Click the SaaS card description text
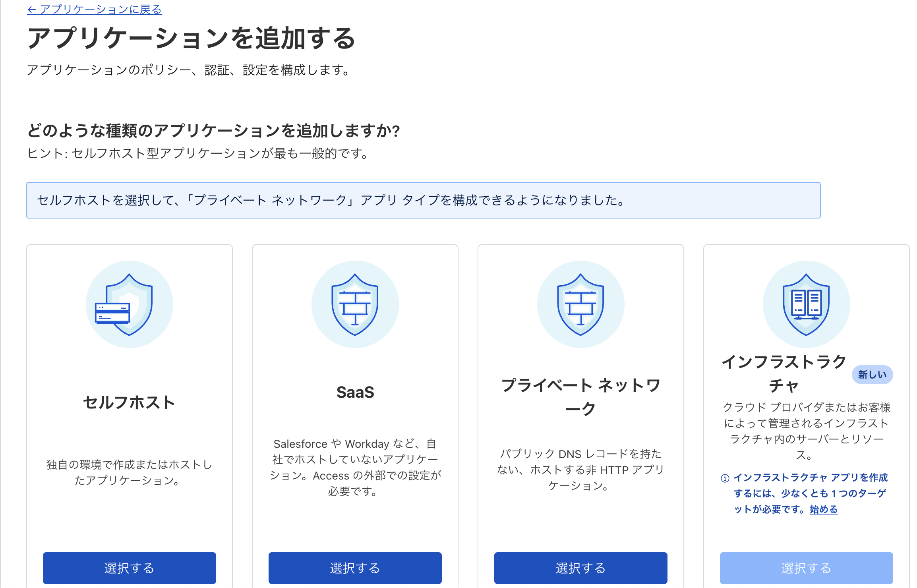Image resolution: width=917 pixels, height=588 pixels. tap(355, 467)
